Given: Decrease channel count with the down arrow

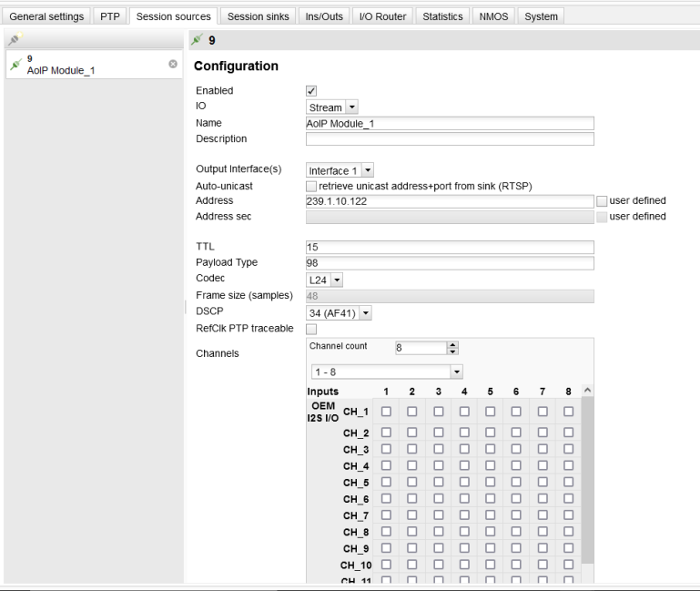Looking at the screenshot, I should click(452, 351).
